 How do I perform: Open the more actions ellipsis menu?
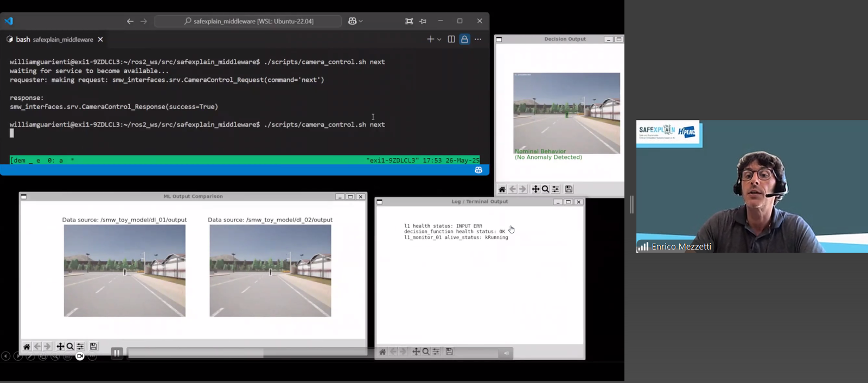[x=478, y=39]
